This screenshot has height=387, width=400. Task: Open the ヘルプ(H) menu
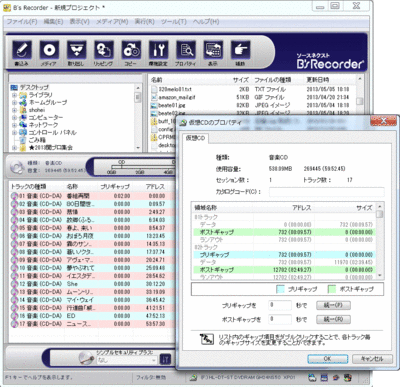[206, 22]
